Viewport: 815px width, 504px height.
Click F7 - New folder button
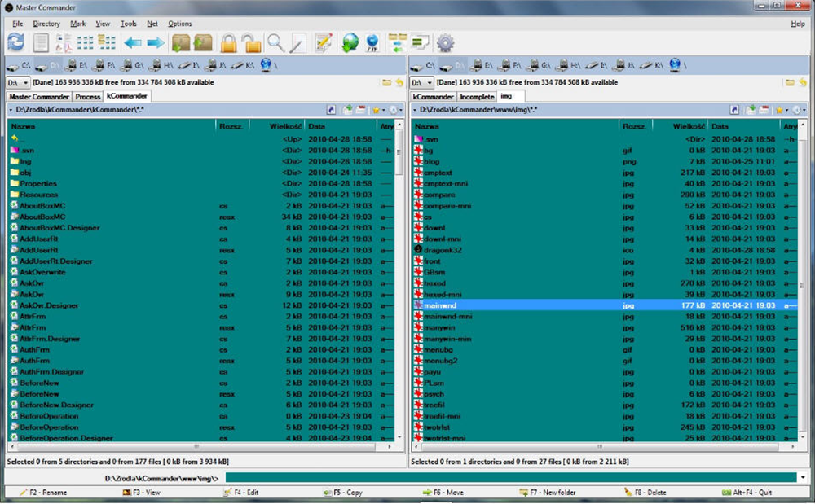click(x=548, y=492)
